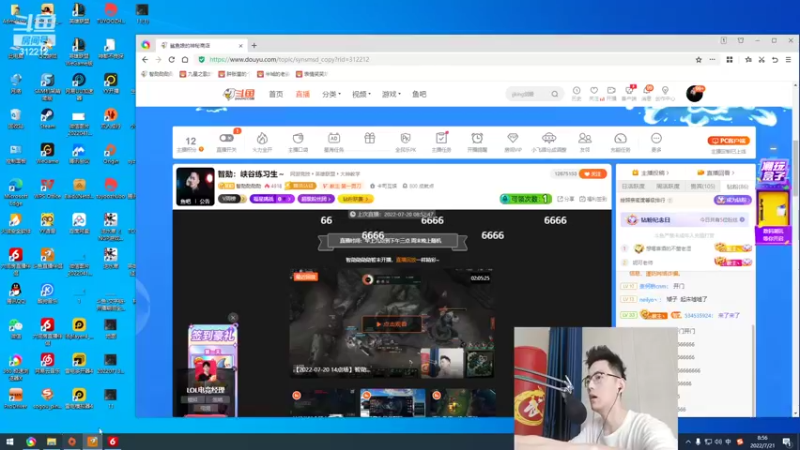
Task: Expand the 视频 dropdown in Douyu nav
Action: click(361, 94)
